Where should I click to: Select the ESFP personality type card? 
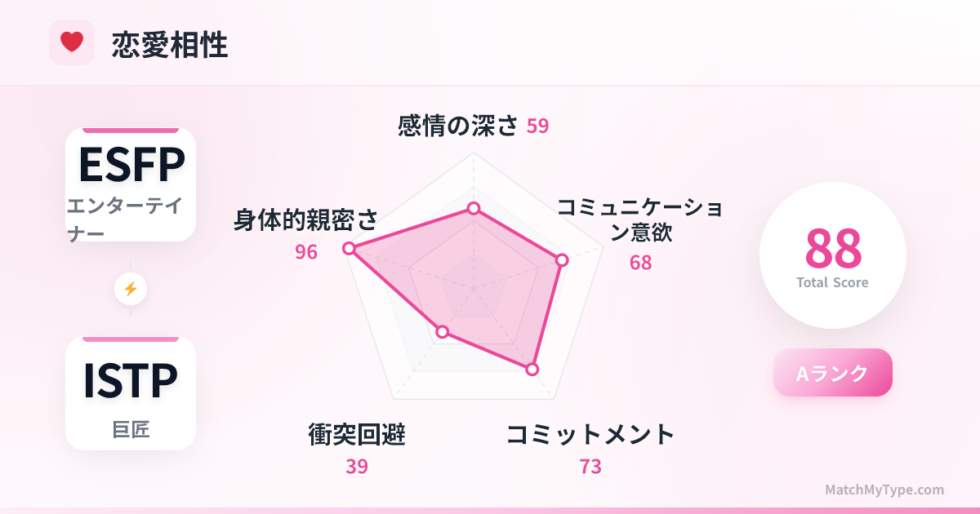131,184
